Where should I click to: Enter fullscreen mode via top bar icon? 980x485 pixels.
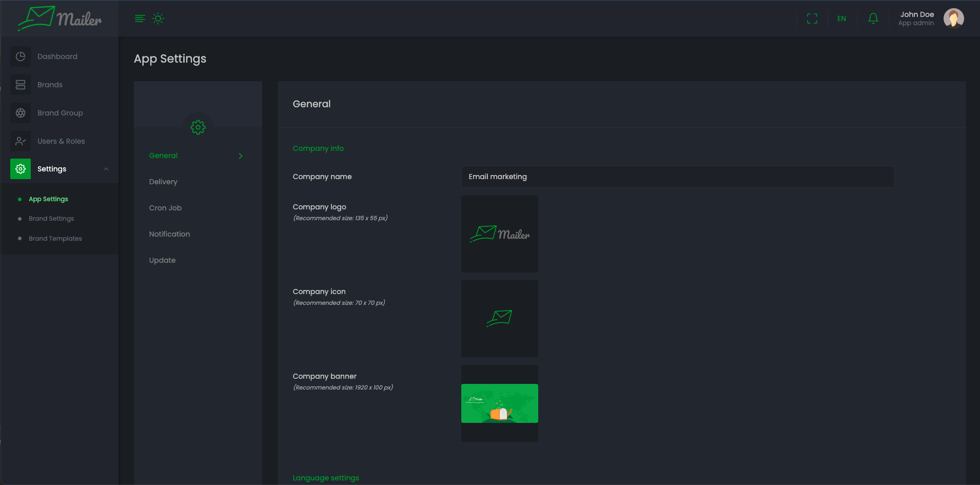[812, 18]
